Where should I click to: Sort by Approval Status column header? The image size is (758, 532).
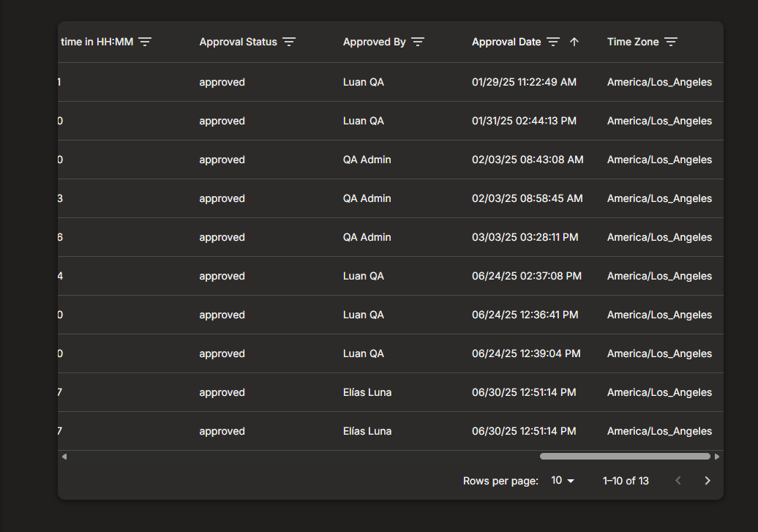(239, 42)
